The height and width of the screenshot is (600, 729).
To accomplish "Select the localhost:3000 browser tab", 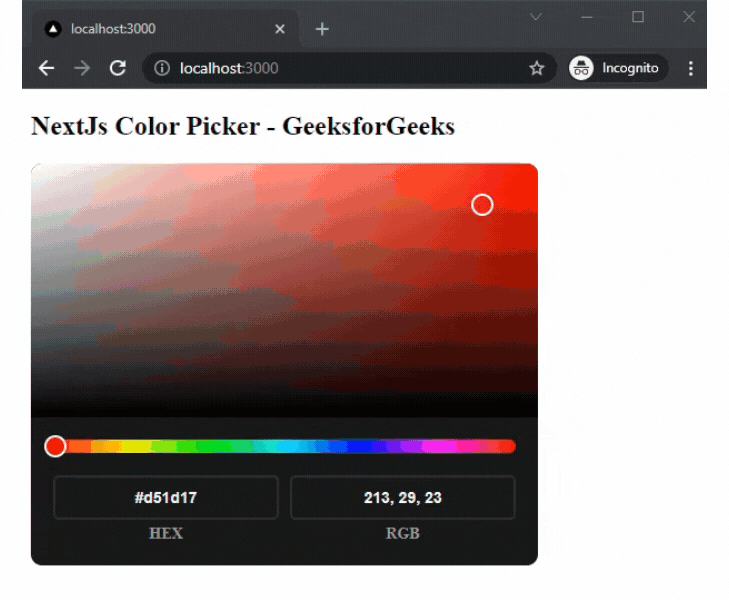I will point(165,29).
